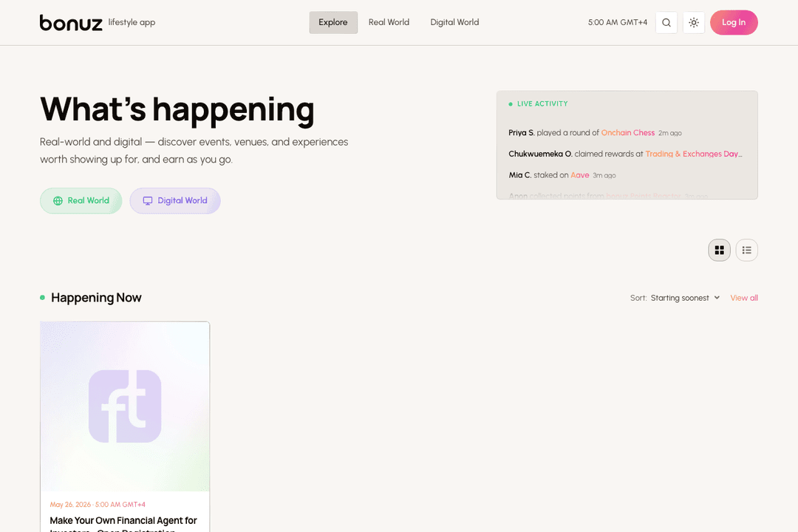Open the Financial Agent event thumbnail

(125, 406)
